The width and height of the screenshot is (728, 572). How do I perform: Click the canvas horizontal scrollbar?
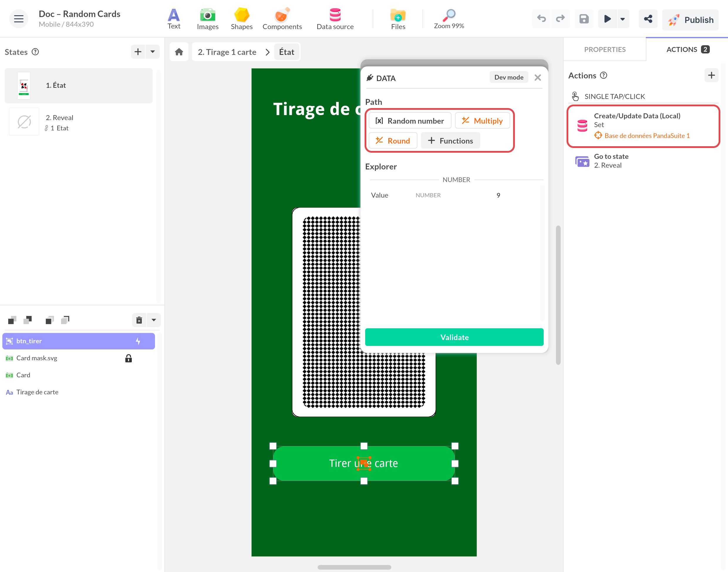(355, 567)
